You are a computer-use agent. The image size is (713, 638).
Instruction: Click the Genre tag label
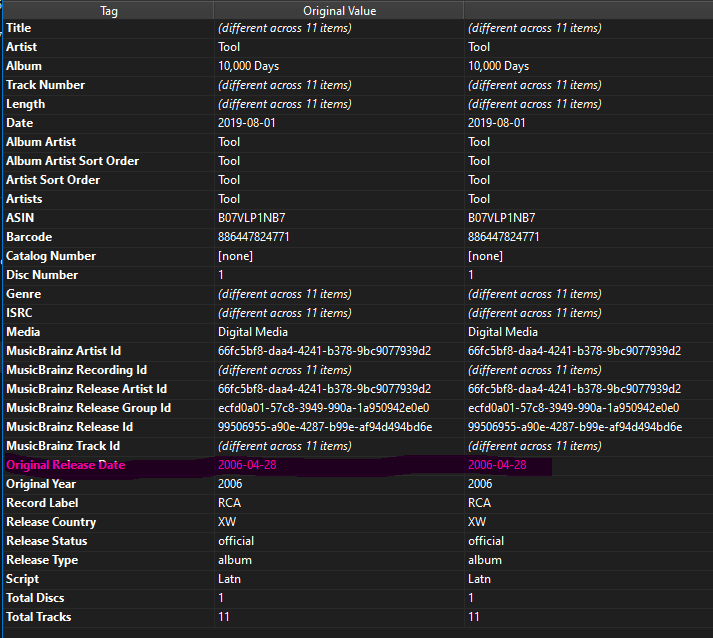click(24, 294)
